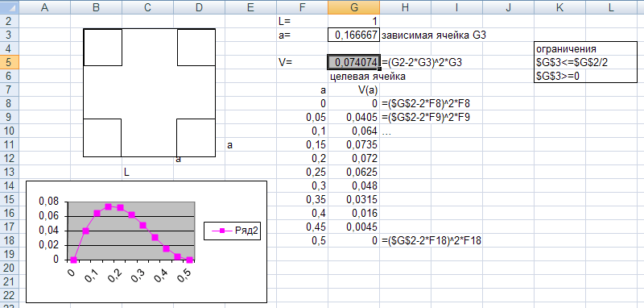Click the formula text for F18
Image resolution: width=644 pixels, height=308 pixels.
tap(431, 241)
